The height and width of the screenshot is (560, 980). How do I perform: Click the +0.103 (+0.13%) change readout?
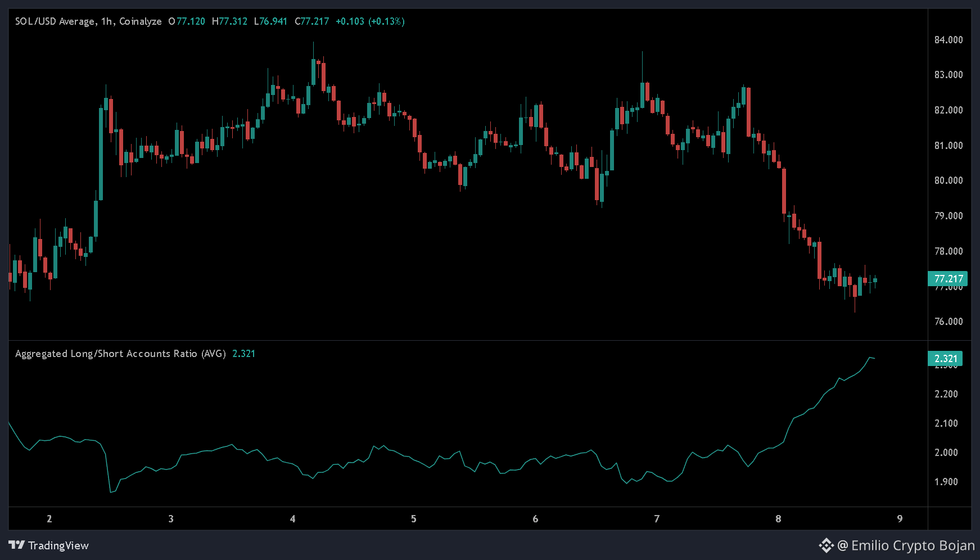click(x=370, y=21)
